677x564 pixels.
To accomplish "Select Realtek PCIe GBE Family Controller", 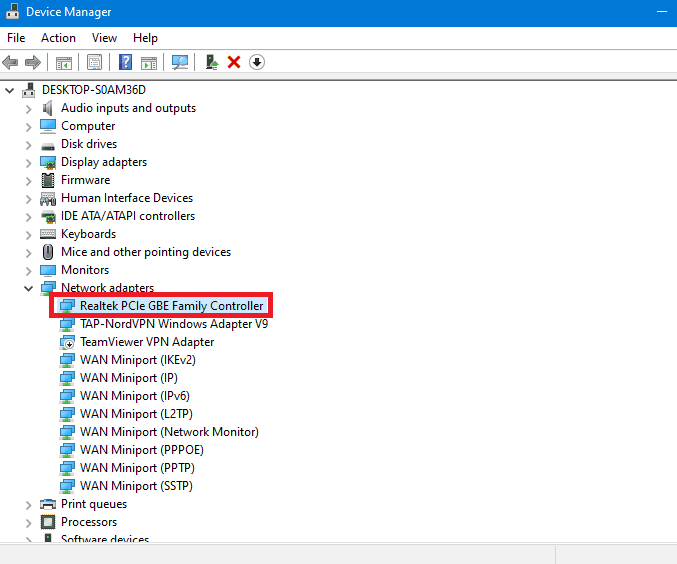I will pos(171,306).
